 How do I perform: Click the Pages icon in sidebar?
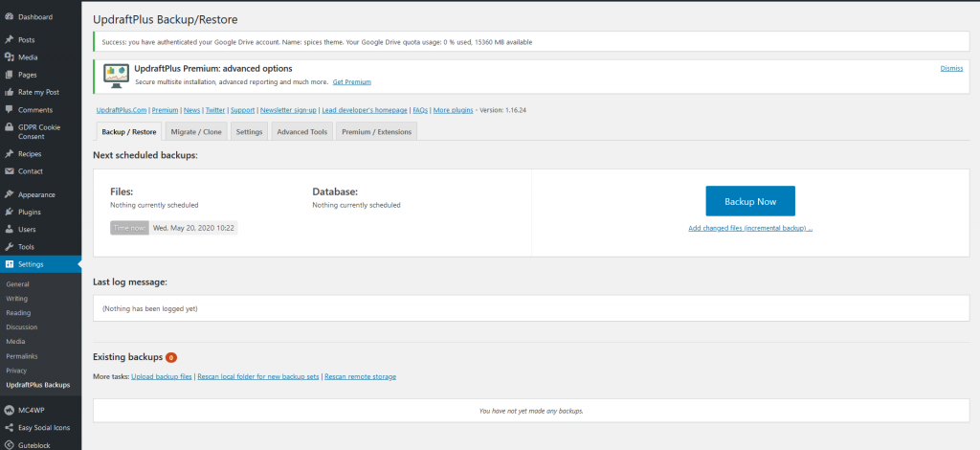[x=9, y=75]
